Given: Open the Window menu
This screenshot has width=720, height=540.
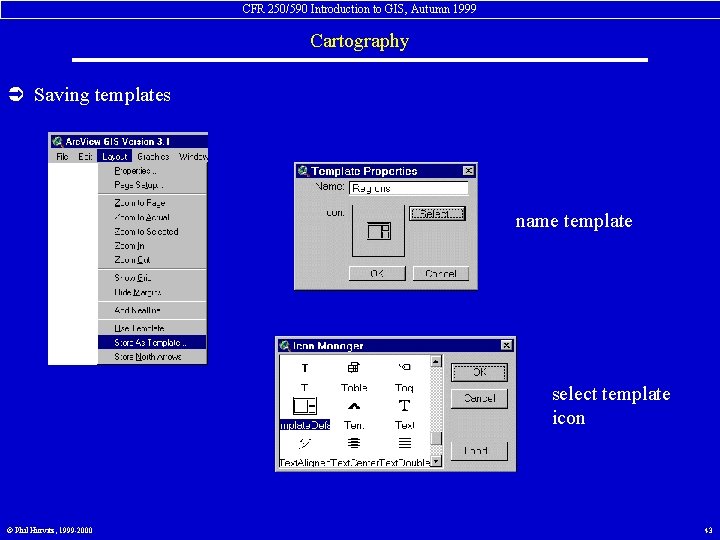Looking at the screenshot, I should pyautogui.click(x=193, y=157).
